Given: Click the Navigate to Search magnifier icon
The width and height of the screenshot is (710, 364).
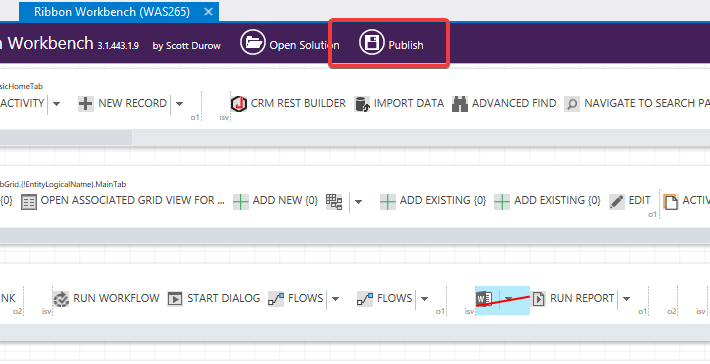Looking at the screenshot, I should point(572,104).
